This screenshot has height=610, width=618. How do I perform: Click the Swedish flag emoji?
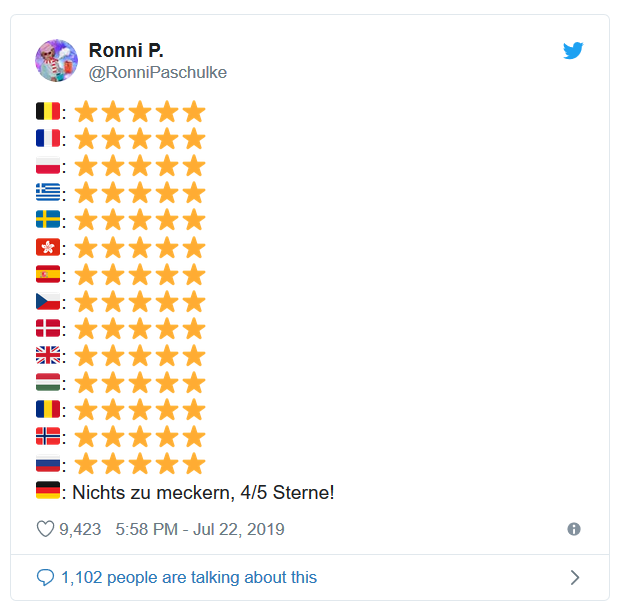tap(47, 219)
